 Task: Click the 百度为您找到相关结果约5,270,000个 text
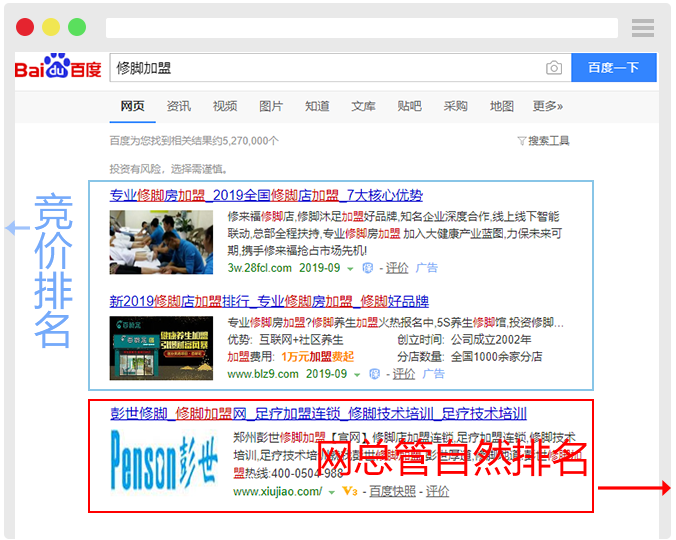click(x=194, y=141)
